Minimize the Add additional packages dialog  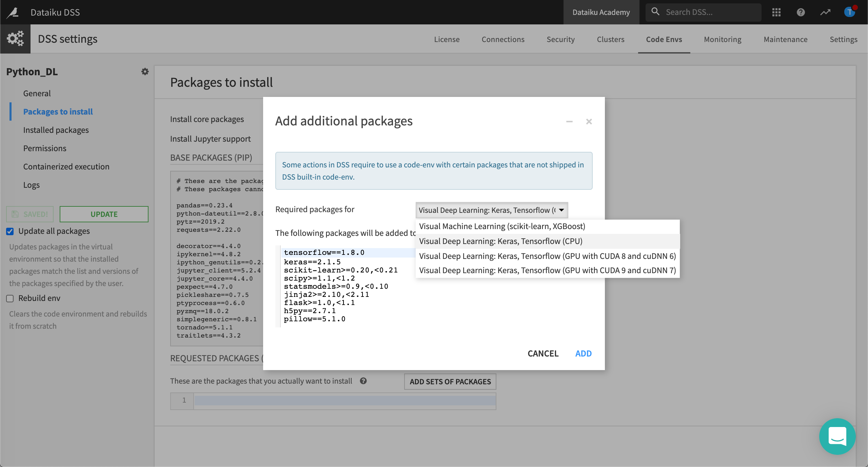point(569,122)
